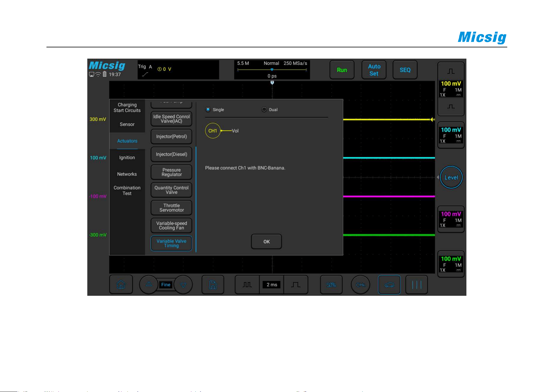Click the Auto Set button
The image size is (554, 392).
pos(374,70)
